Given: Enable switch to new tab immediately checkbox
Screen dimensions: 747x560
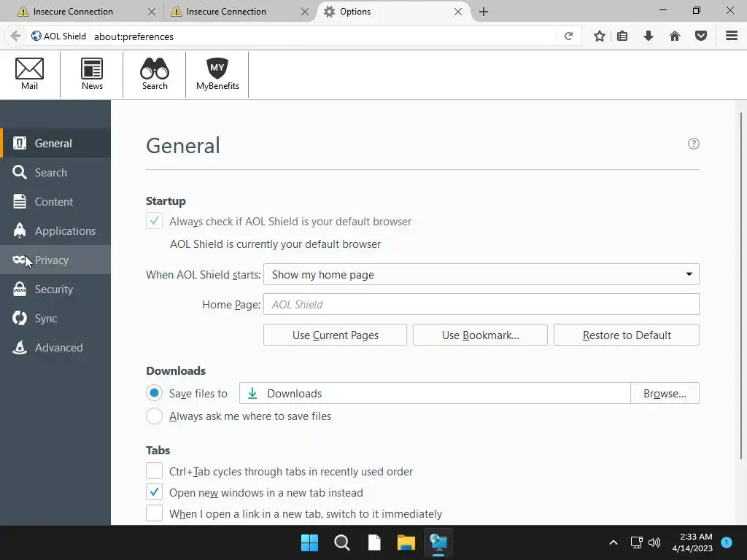Looking at the screenshot, I should tap(154, 513).
